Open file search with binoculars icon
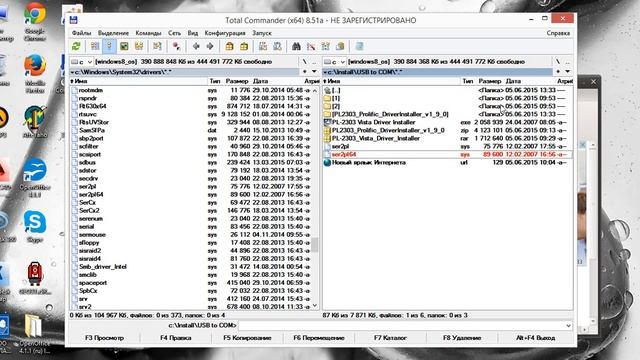The height and width of the screenshot is (360, 640). coord(296,46)
